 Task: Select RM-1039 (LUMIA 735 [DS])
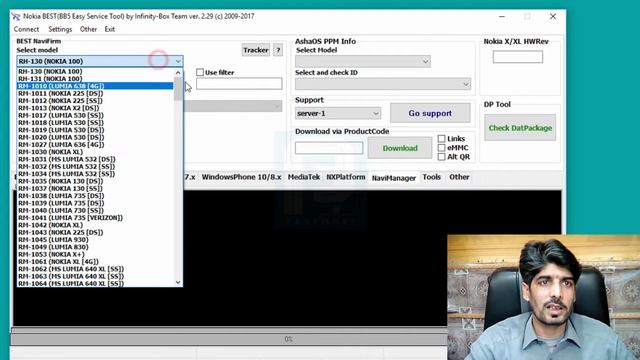(95, 203)
